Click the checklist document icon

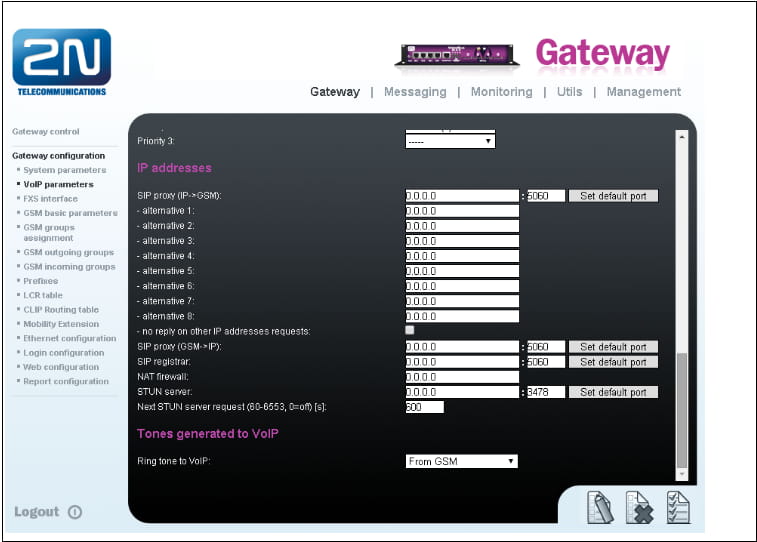click(x=678, y=507)
